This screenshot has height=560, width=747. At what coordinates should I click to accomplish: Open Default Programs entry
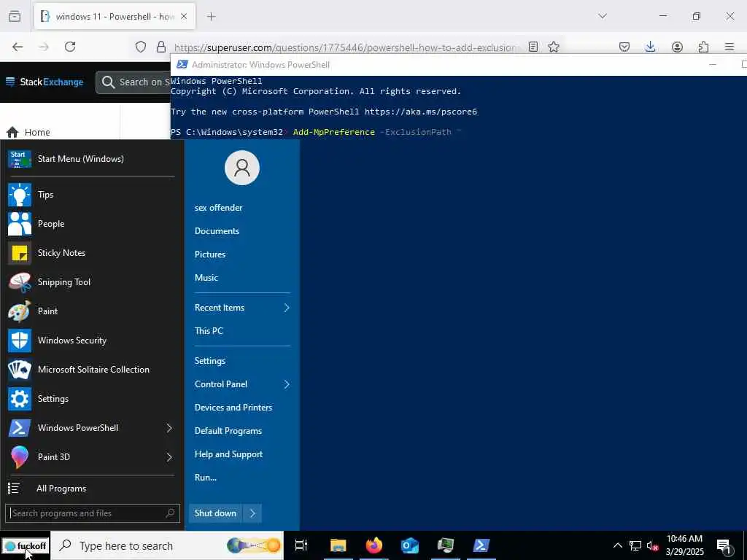pos(228,431)
